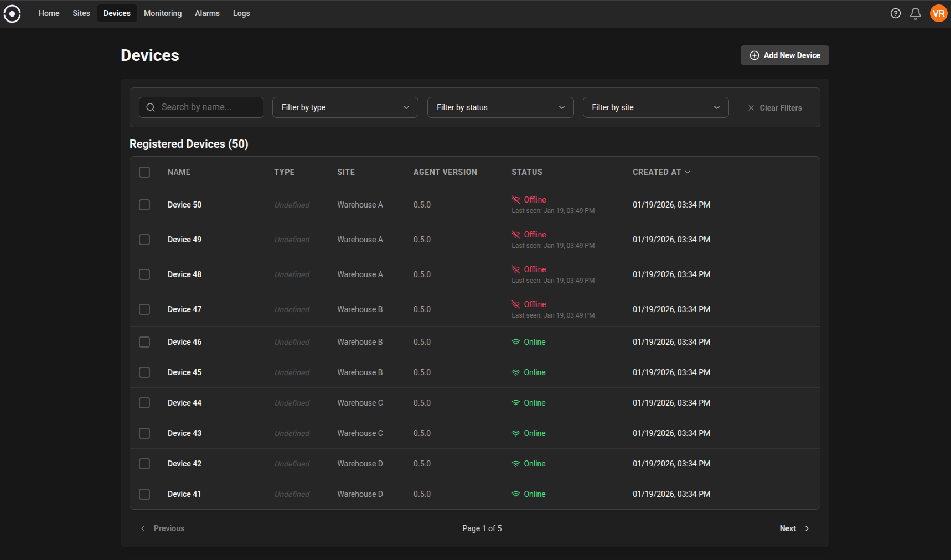The width and height of the screenshot is (951, 560).
Task: Expand the Filter by type dropdown
Action: (345, 107)
